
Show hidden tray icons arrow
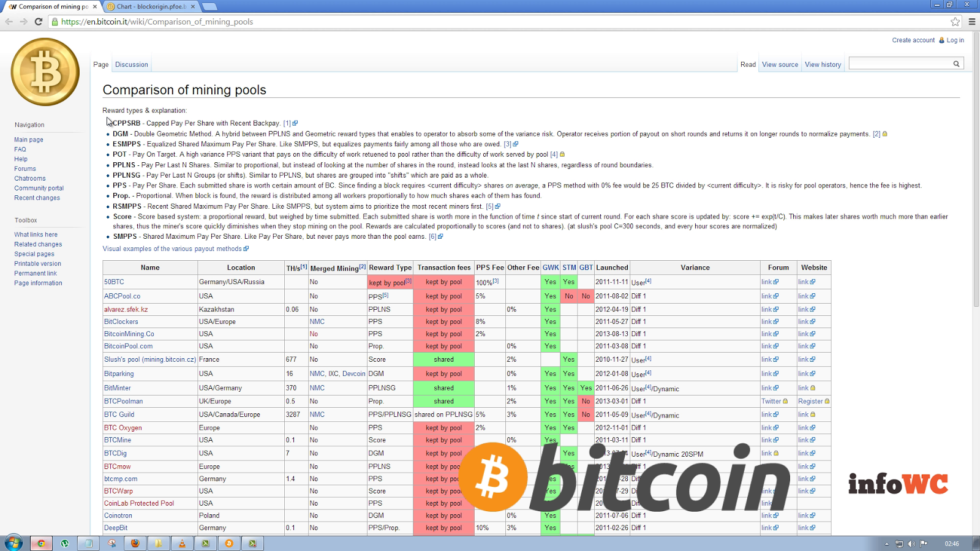(886, 544)
